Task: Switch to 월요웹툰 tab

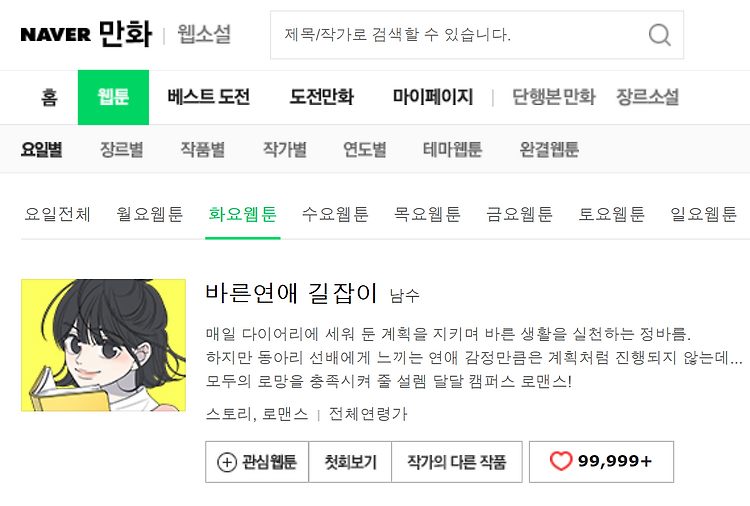Action: click(x=150, y=214)
